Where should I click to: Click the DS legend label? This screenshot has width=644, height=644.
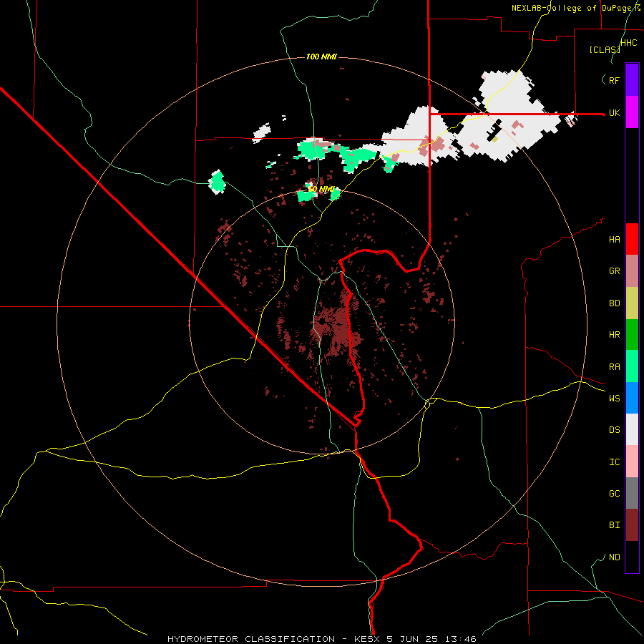615,430
